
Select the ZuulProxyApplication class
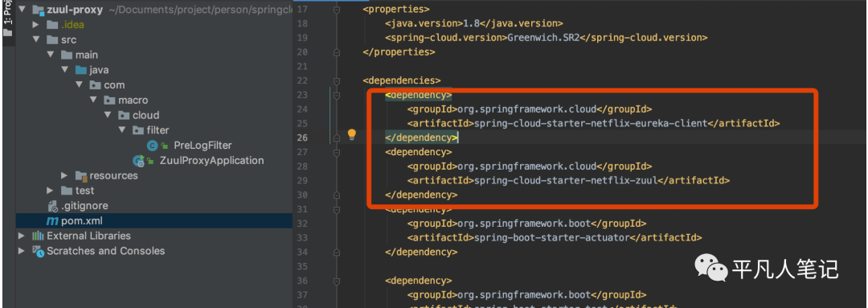(212, 161)
